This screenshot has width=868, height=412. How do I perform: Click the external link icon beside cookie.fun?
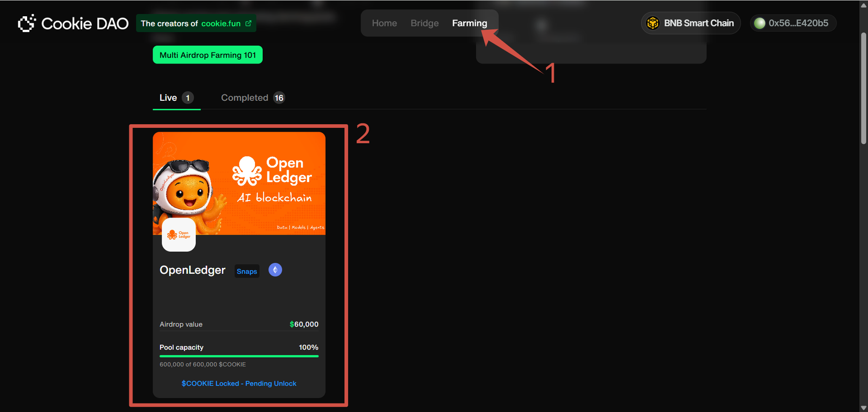click(x=248, y=23)
